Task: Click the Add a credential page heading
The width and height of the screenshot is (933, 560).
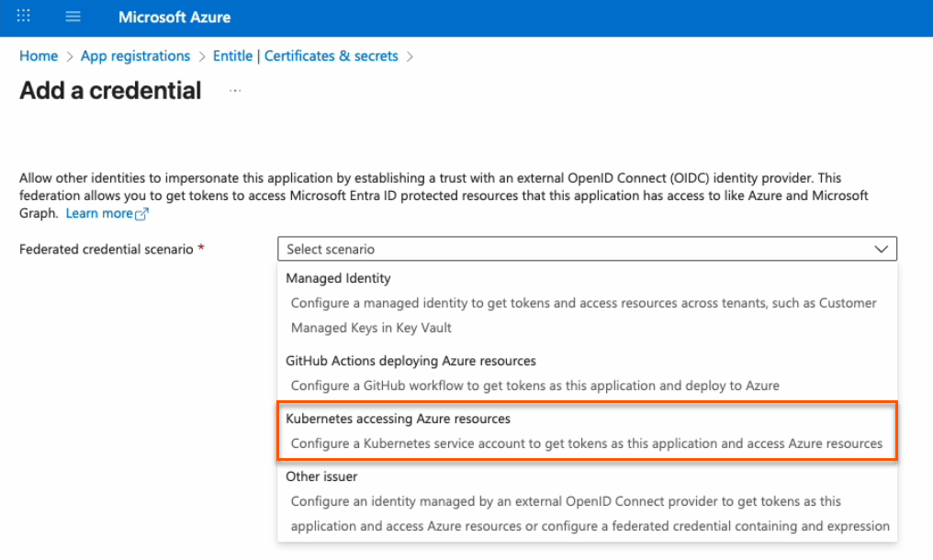Action: [x=111, y=91]
